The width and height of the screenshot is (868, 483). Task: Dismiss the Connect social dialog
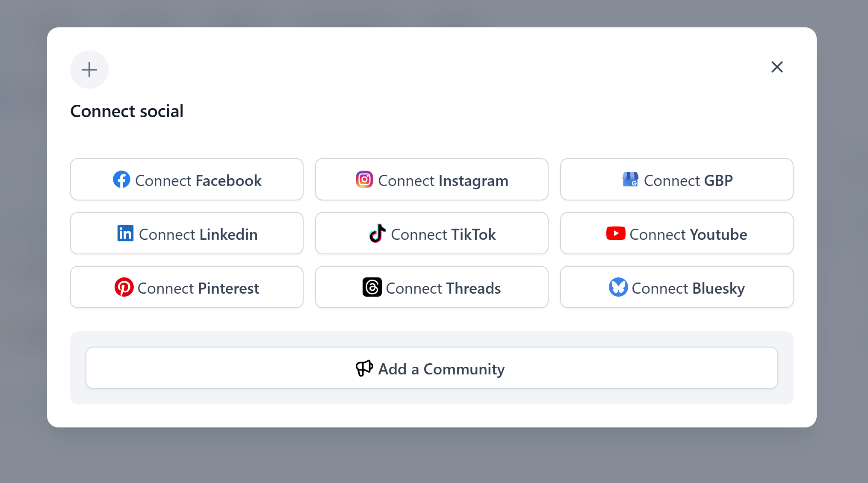[777, 67]
